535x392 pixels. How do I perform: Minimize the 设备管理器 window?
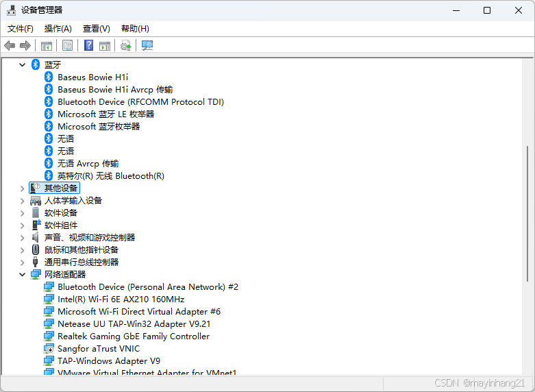tap(456, 10)
